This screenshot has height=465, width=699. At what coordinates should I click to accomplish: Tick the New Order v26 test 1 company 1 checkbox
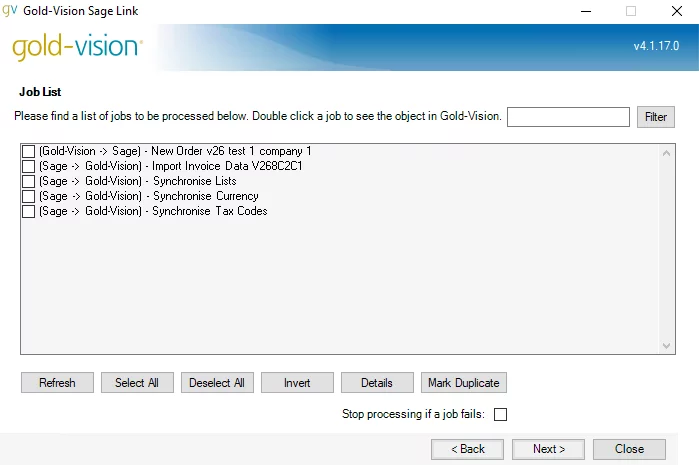(29, 151)
